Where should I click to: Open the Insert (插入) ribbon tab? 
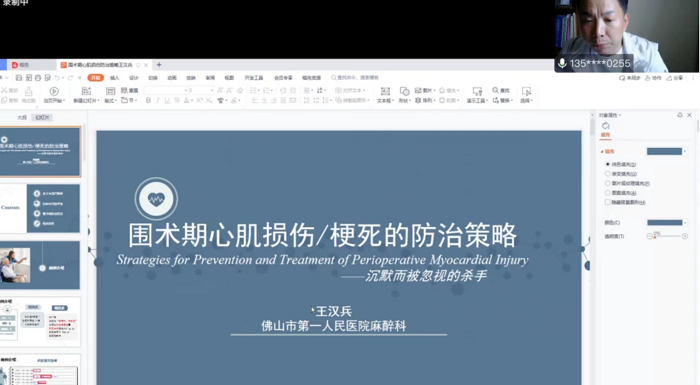[115, 78]
